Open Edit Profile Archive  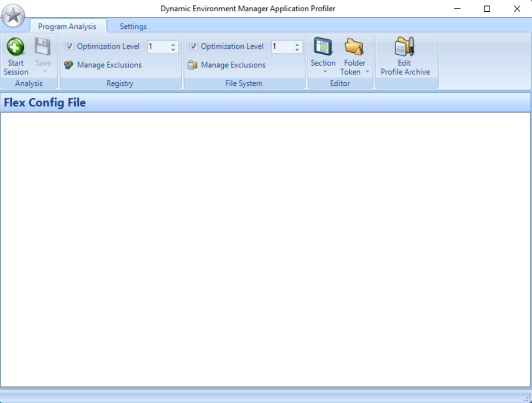(405, 47)
